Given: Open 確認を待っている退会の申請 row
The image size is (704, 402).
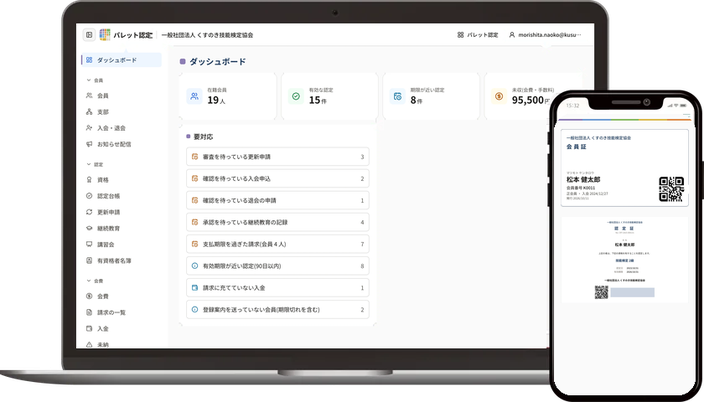Looking at the screenshot, I should tap(277, 200).
